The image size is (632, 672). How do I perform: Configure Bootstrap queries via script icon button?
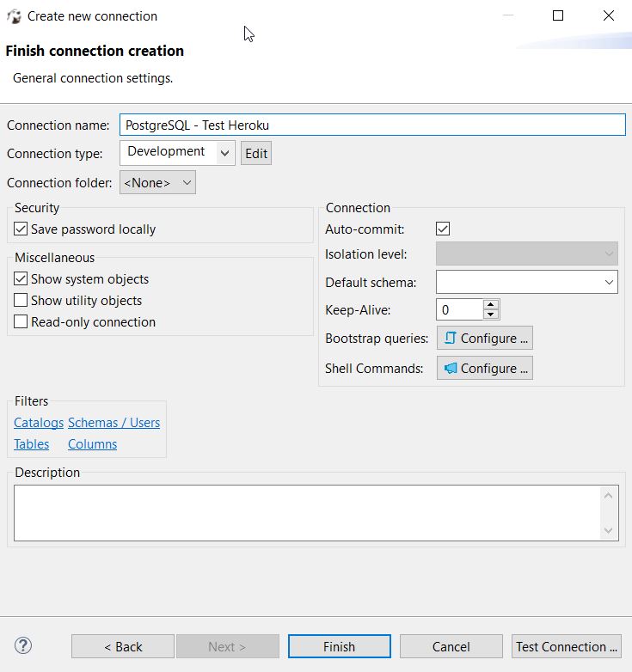[x=484, y=338]
